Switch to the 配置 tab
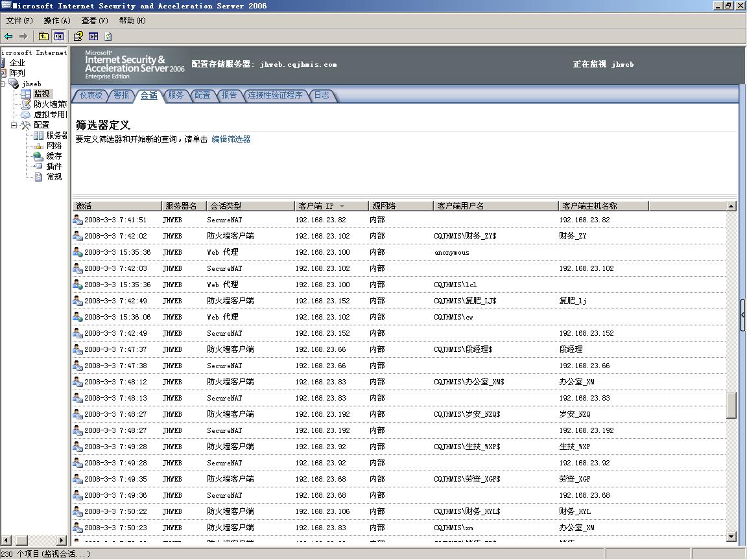This screenshot has width=747, height=560. (x=202, y=95)
